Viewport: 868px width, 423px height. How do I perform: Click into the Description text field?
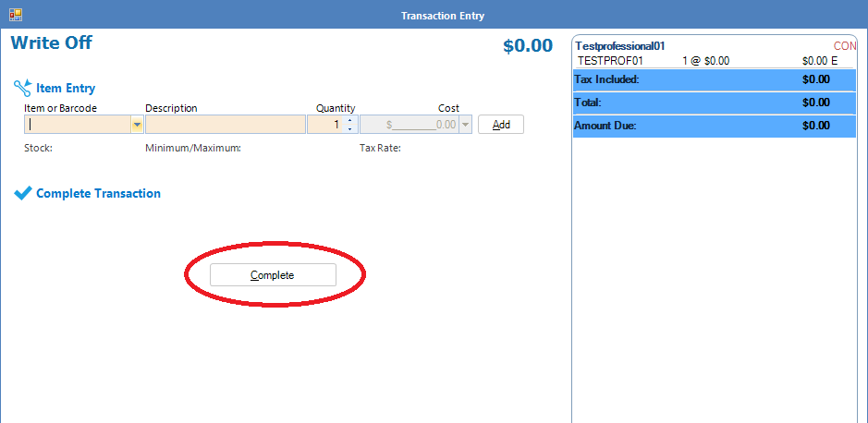tap(225, 125)
